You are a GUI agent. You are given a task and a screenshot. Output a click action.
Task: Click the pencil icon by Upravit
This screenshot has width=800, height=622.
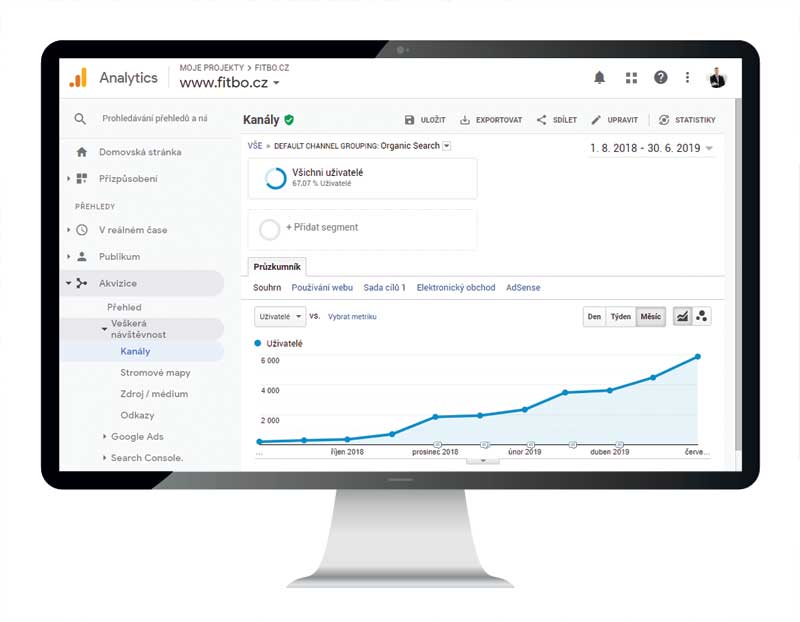[x=596, y=120]
